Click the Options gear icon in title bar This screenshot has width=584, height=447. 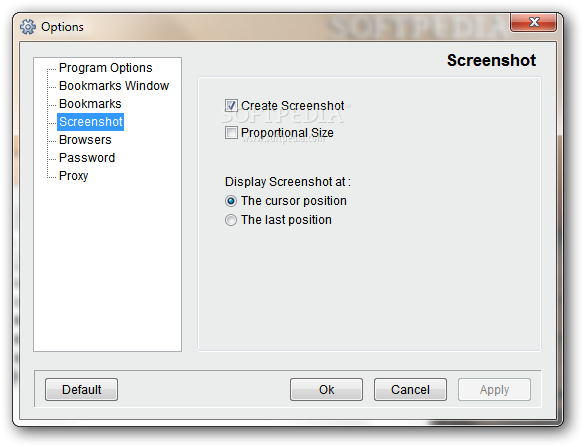28,27
